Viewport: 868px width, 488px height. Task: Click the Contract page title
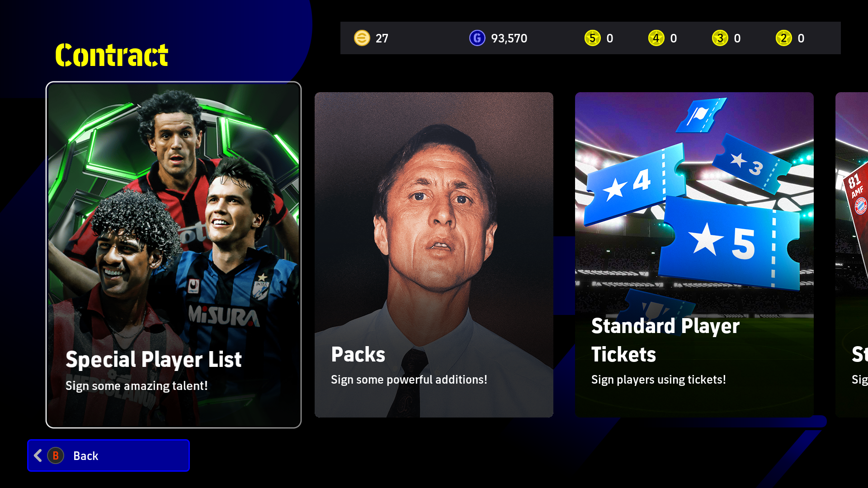(x=112, y=55)
